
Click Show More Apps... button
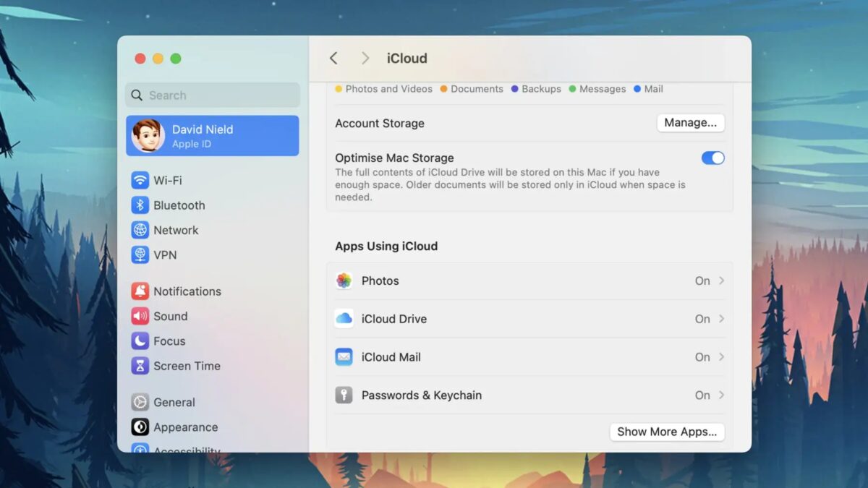666,432
